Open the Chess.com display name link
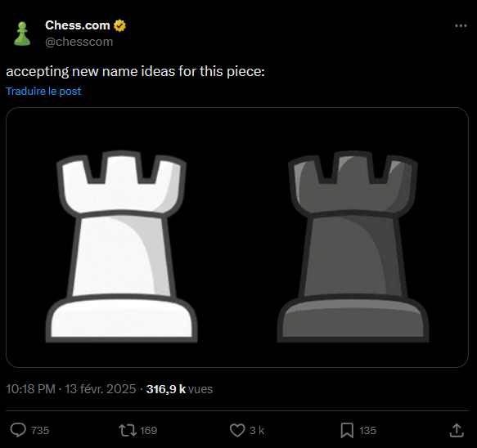The height and width of the screenshot is (448, 477). (77, 25)
